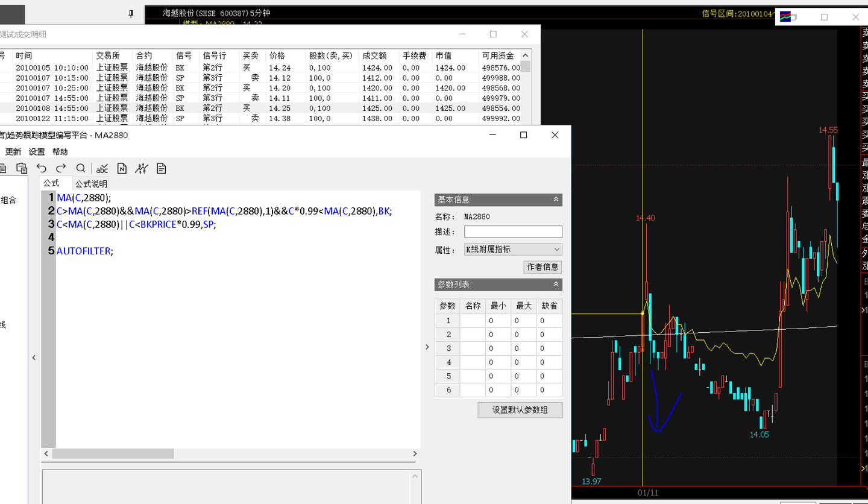Click the 名称 cell for parameter 6
868x504 pixels.
pyautogui.click(x=473, y=390)
